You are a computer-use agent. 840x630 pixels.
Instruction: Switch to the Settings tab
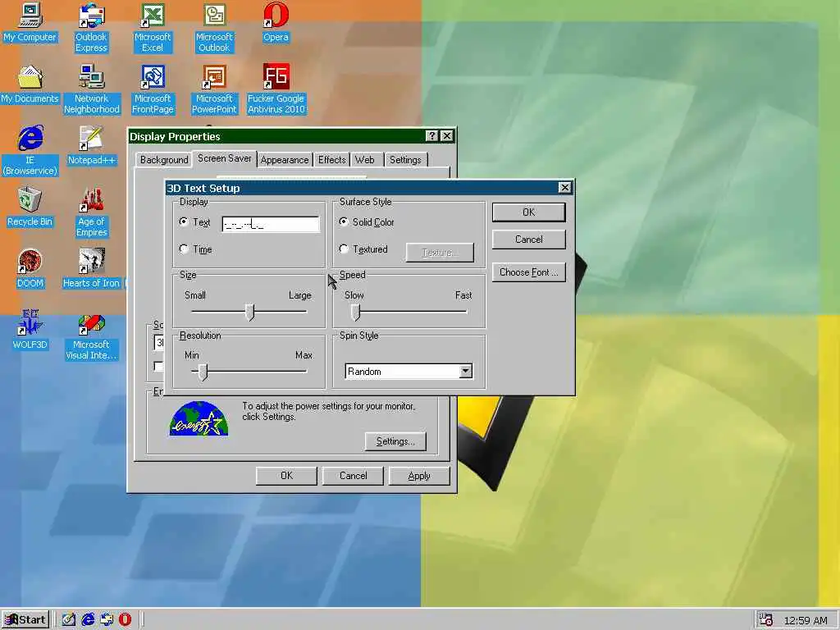click(405, 160)
